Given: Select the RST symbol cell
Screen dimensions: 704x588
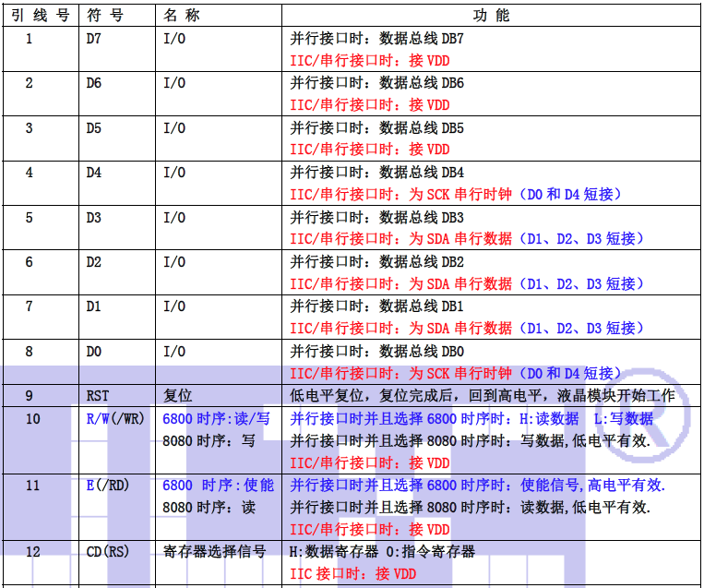Looking at the screenshot, I should (98, 396).
